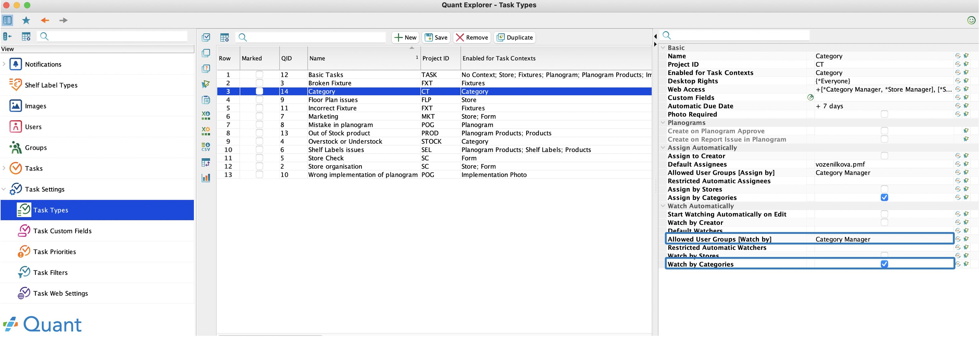Screen dimensions: 980x337
Task: Expand the Tasks tree node
Action: click(4, 168)
